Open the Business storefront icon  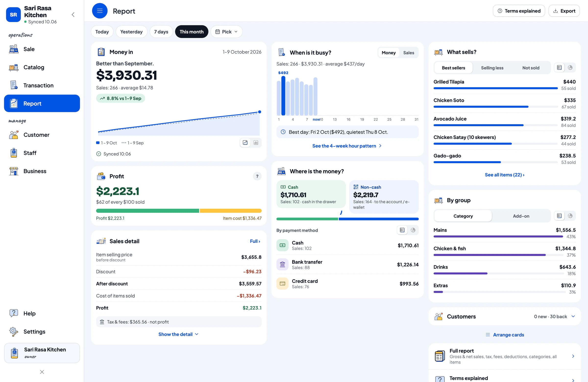pyautogui.click(x=13, y=171)
